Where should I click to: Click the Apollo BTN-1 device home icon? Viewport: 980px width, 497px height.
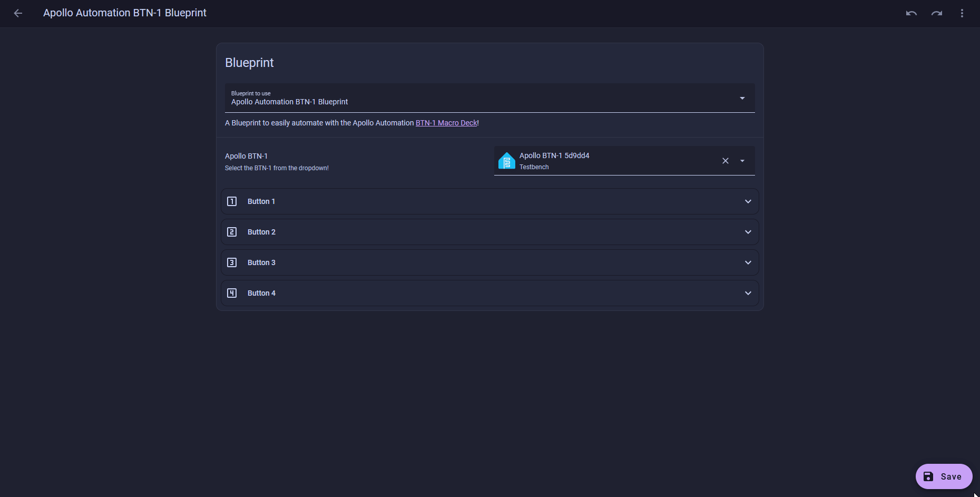pyautogui.click(x=506, y=161)
